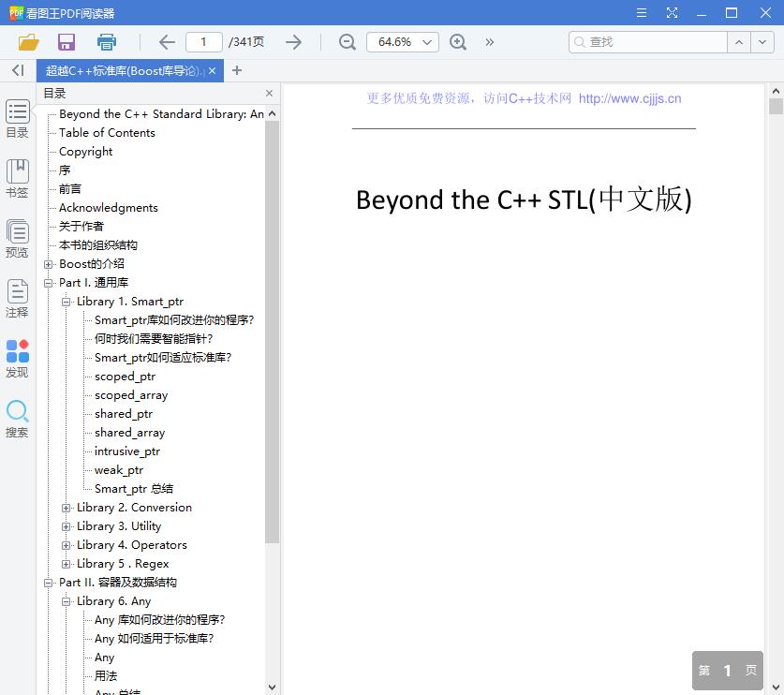784x695 pixels.
Task: Jump to Smart_ptr如何适应标准库? entry
Action: pyautogui.click(x=163, y=358)
